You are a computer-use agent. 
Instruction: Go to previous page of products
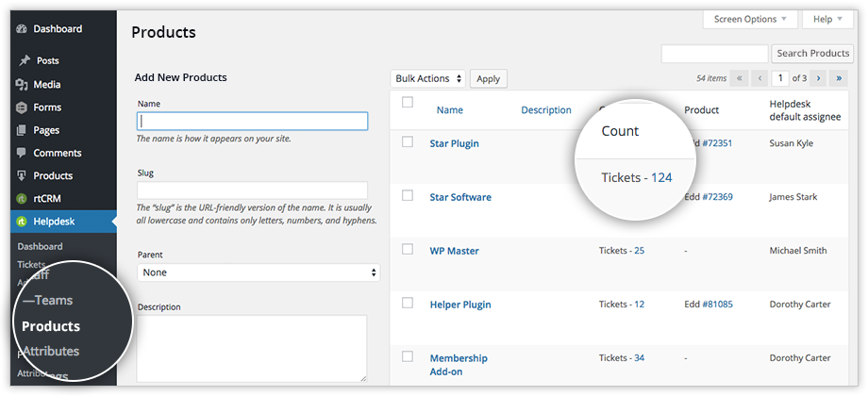click(x=759, y=78)
